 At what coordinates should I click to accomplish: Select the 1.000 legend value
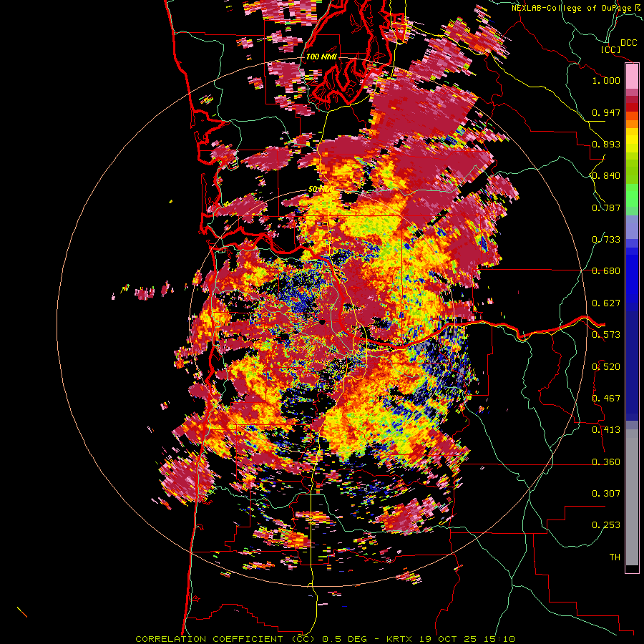(x=606, y=80)
